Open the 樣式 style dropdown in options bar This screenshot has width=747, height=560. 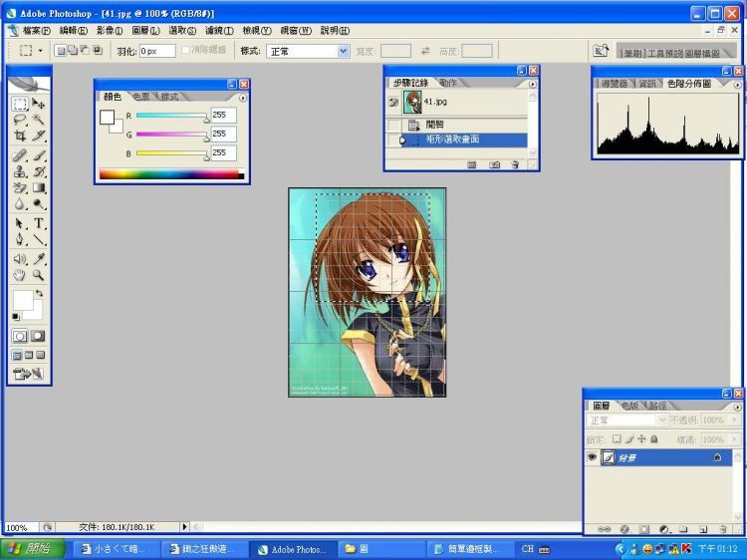point(308,50)
